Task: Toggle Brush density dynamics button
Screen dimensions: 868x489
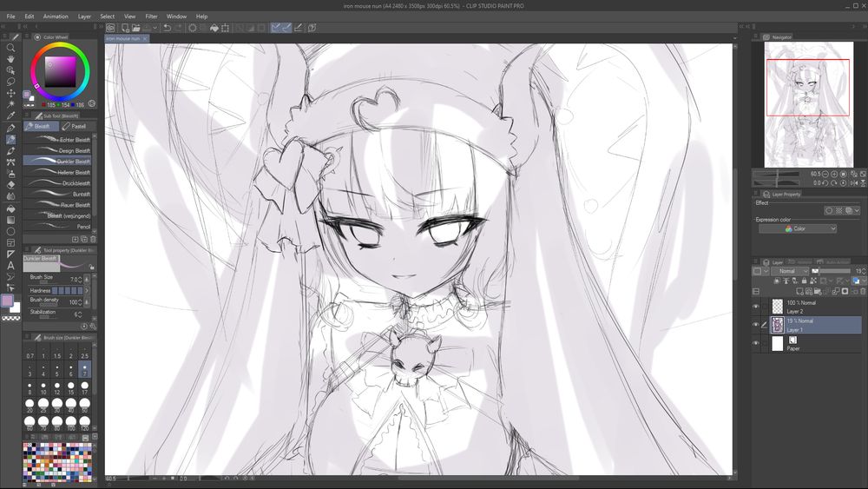Action: [87, 302]
